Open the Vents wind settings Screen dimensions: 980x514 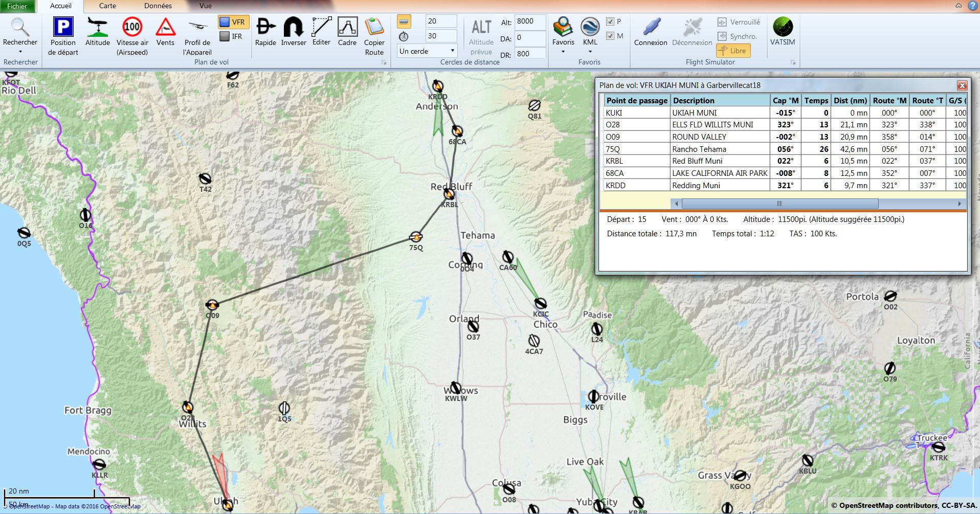(165, 27)
